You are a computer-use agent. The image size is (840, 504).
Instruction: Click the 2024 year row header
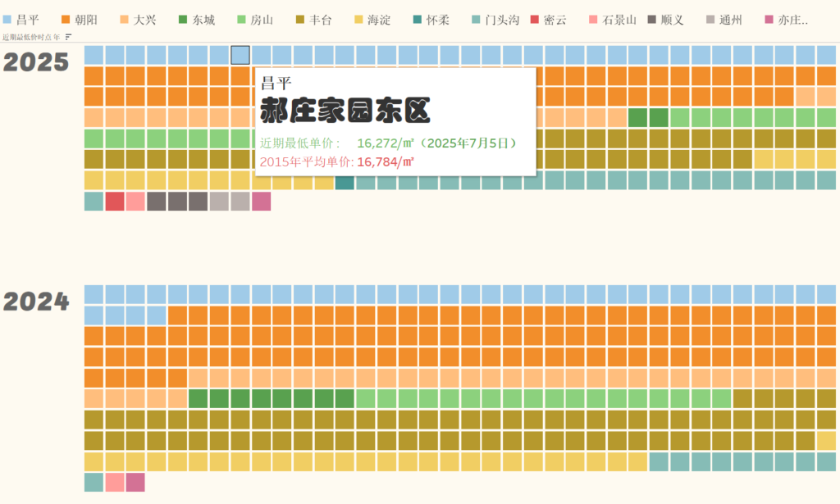coord(36,302)
